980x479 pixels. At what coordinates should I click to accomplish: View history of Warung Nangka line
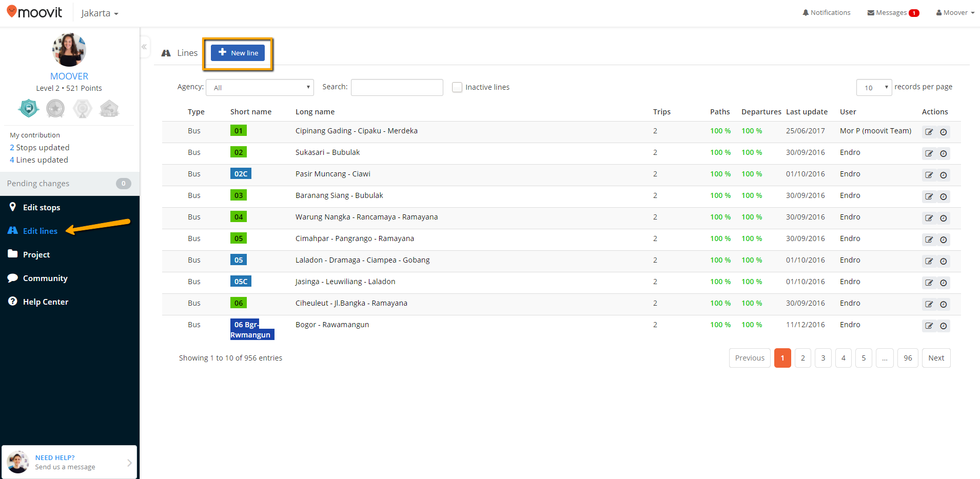tap(943, 218)
